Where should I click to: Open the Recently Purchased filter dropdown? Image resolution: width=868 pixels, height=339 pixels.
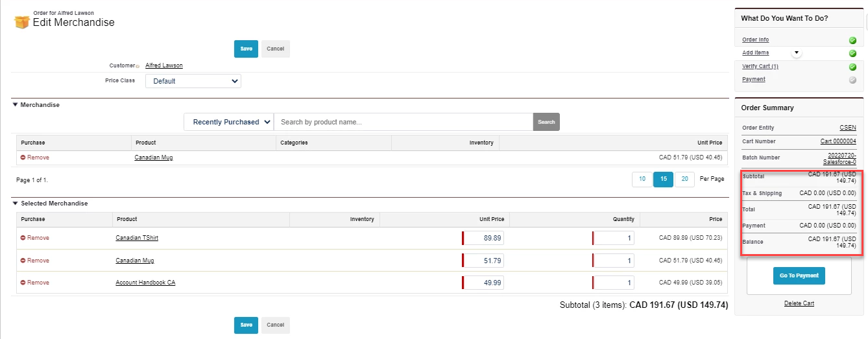click(x=229, y=122)
